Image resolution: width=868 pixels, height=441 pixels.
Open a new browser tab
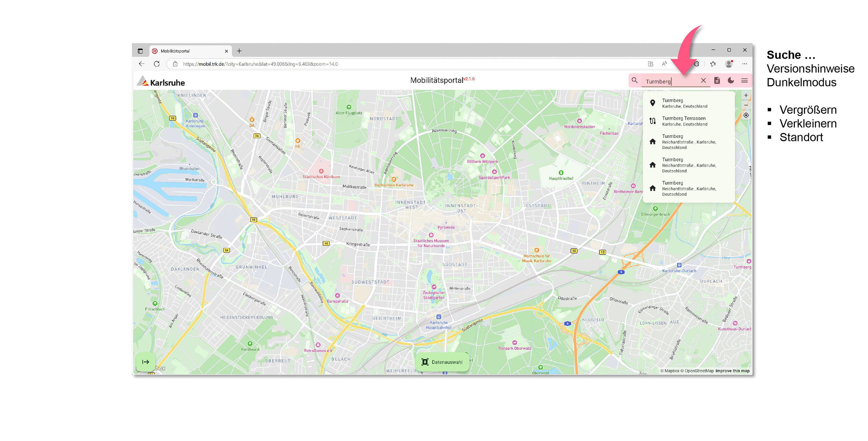pyautogui.click(x=239, y=51)
